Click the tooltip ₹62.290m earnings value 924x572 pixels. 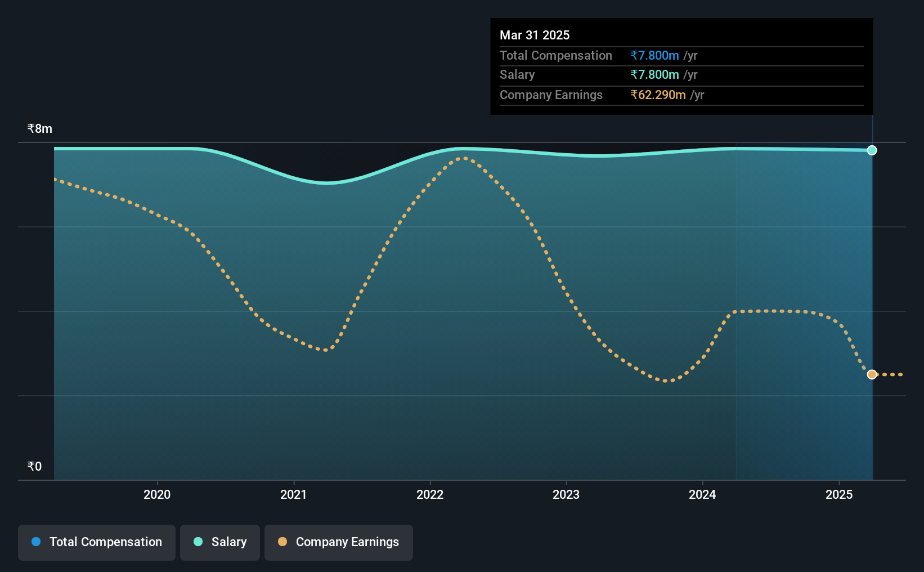(658, 95)
